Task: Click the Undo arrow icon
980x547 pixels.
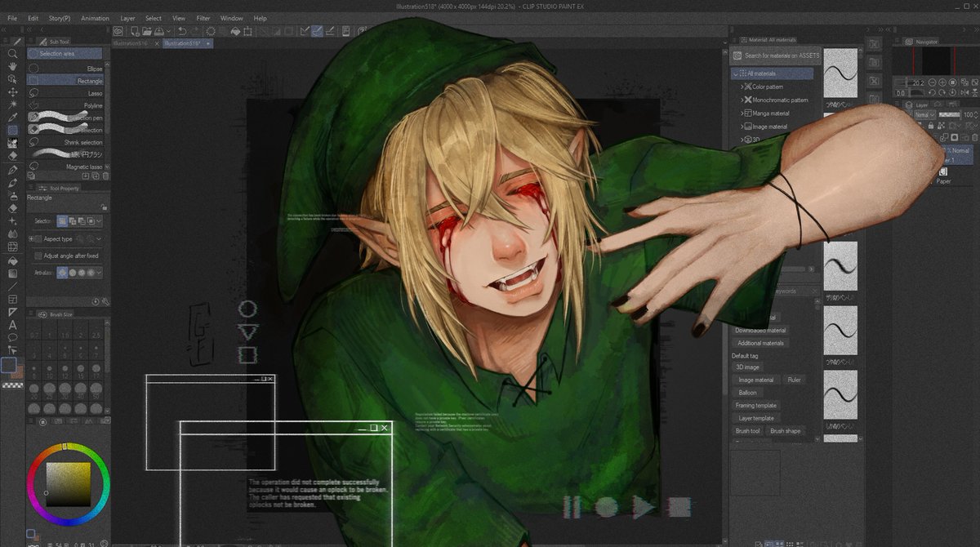Action: click(183, 32)
